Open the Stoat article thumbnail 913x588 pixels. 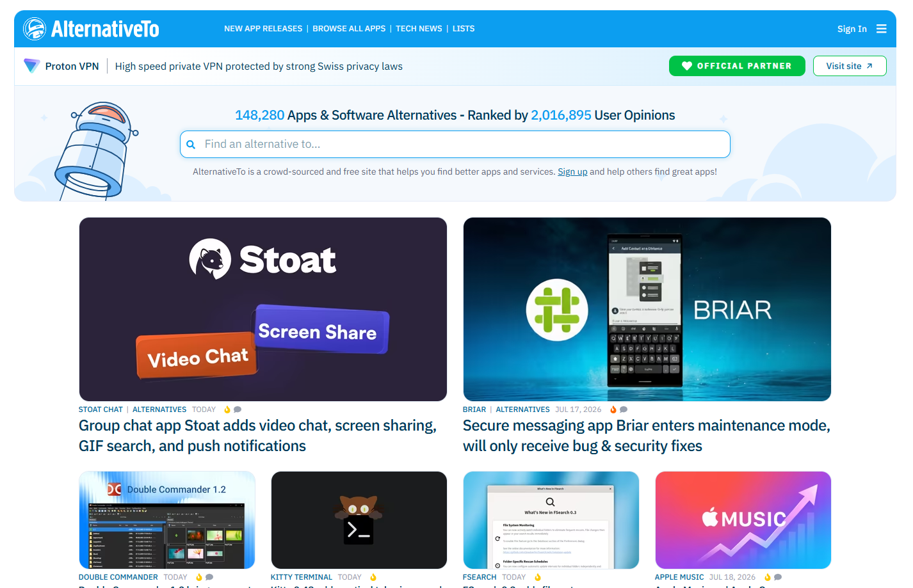point(263,309)
